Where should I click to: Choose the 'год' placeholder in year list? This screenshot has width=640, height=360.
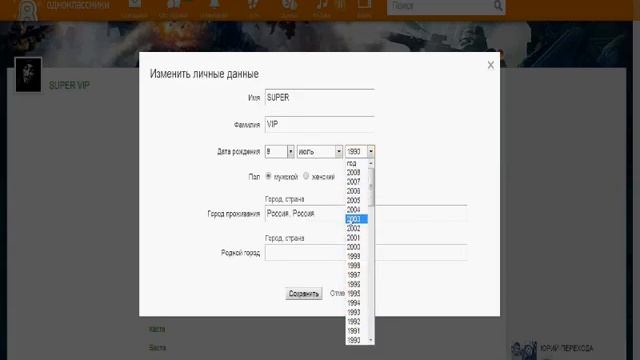(x=356, y=163)
